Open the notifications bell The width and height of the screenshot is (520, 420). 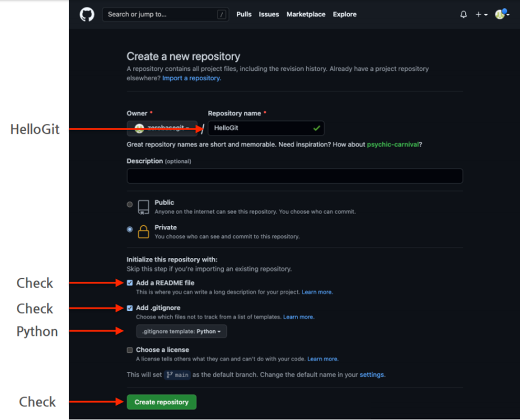(463, 15)
